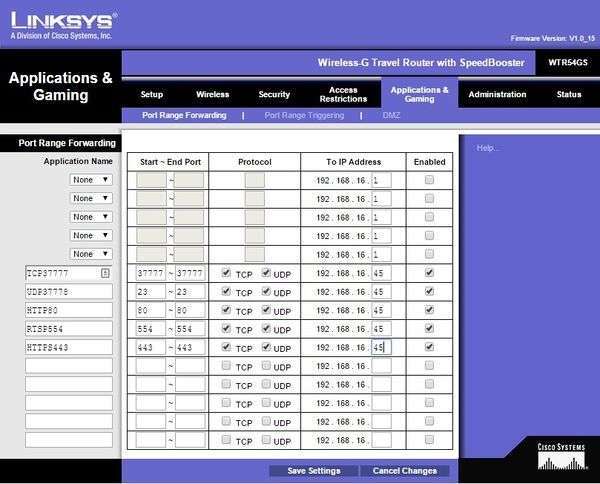600x484 pixels.
Task: Uncheck UDP for the RTSP554 row
Action: click(x=266, y=328)
